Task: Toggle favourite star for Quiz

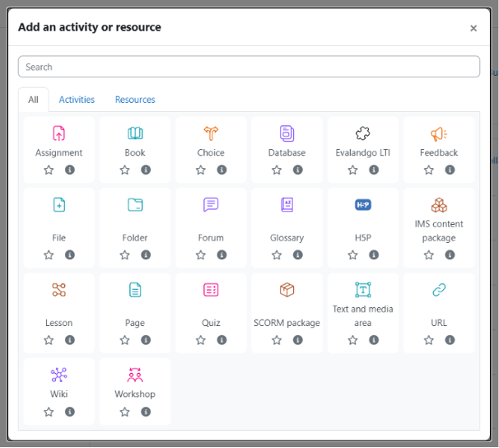Action: (201, 340)
